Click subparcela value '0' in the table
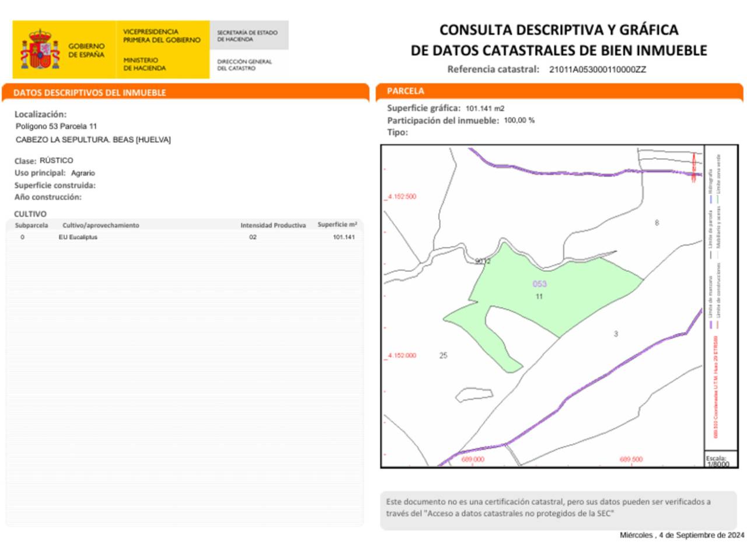747x560 pixels. click(x=23, y=237)
